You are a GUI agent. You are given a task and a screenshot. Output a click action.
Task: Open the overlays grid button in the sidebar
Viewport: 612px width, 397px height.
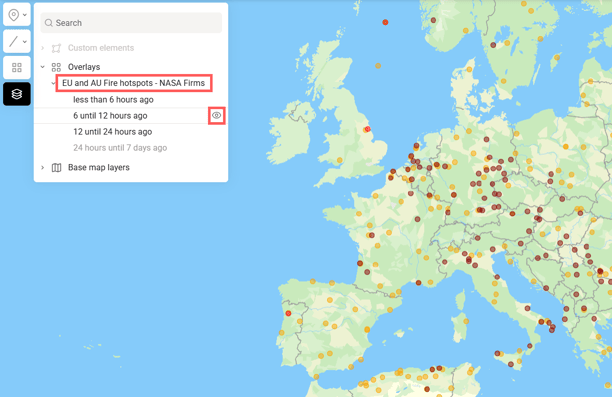coord(17,68)
